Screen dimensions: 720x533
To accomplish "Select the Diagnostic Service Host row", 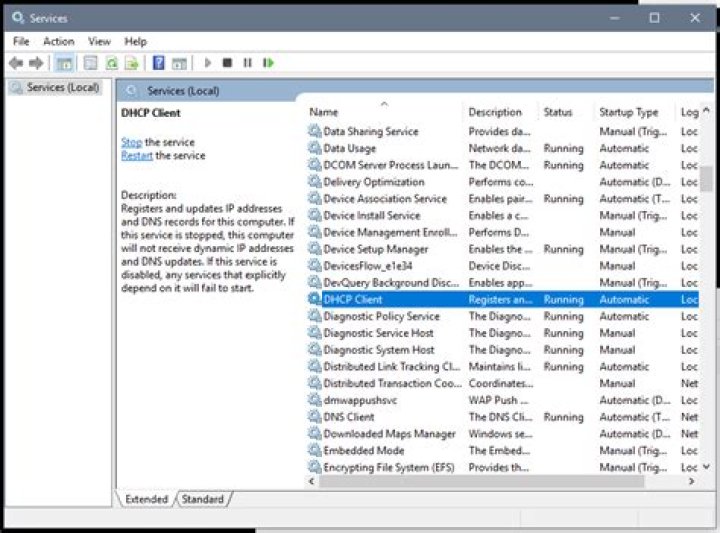I will (503, 333).
